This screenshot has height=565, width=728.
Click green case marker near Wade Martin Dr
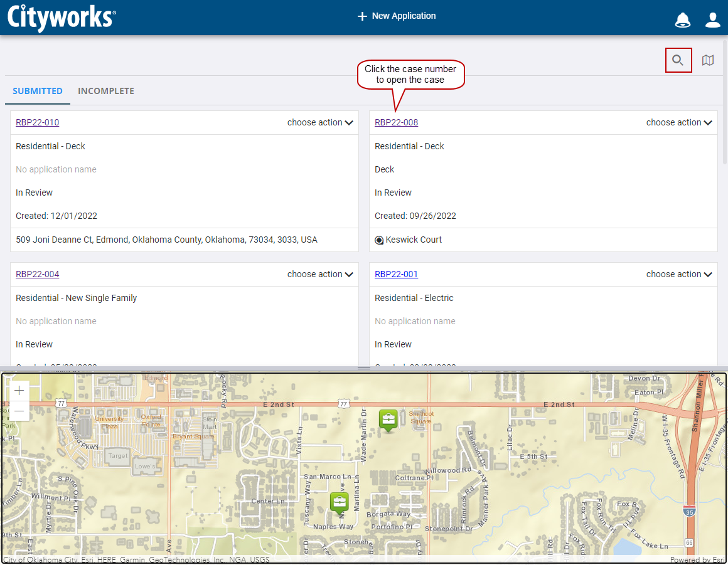click(x=388, y=420)
